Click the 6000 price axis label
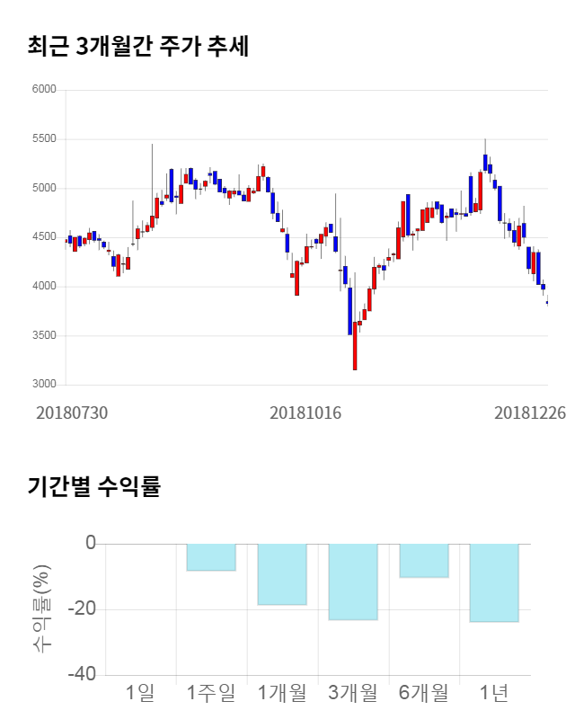 (44, 90)
